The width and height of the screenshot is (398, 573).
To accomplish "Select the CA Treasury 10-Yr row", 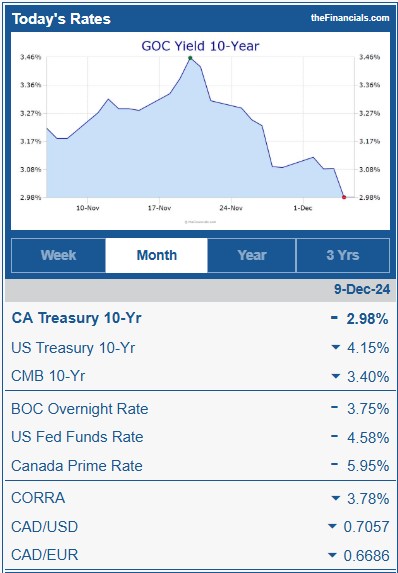I will (200, 318).
